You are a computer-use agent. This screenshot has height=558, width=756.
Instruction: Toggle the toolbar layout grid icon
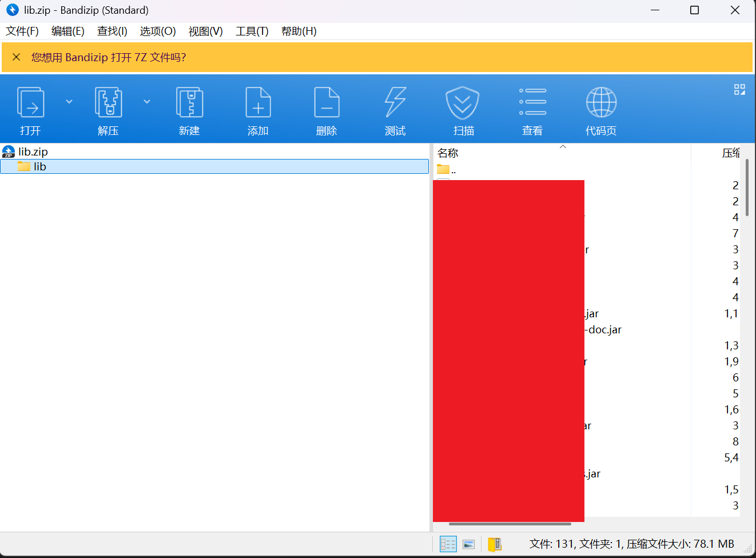(739, 90)
